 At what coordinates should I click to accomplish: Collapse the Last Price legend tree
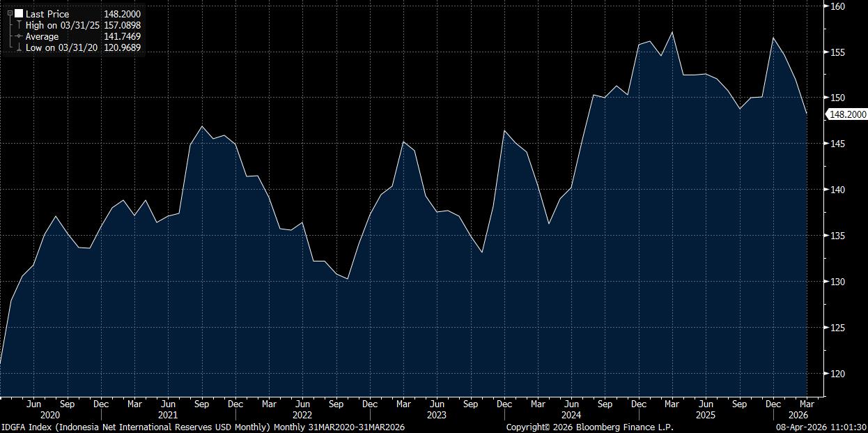coord(10,13)
